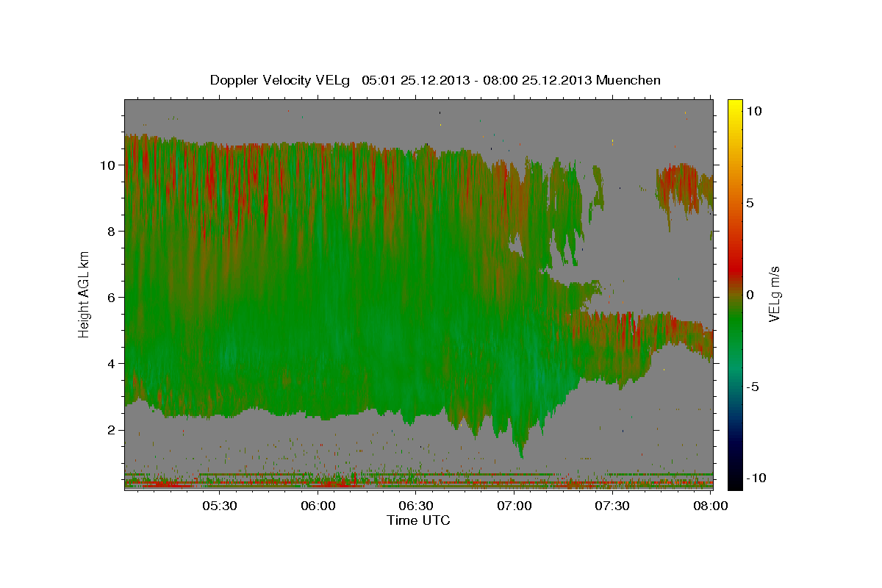The image size is (882, 588).
Task: Click the 05:30 time tick label
Action: pyautogui.click(x=219, y=506)
